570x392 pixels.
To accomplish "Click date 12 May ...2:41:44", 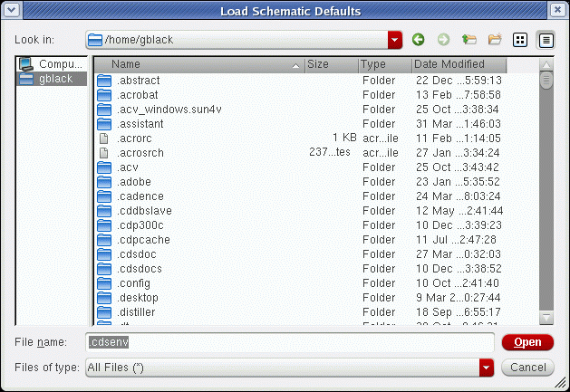I will [x=459, y=211].
